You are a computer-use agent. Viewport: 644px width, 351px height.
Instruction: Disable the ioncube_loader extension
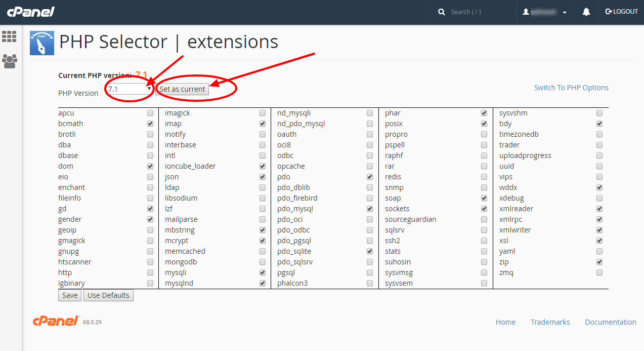pyautogui.click(x=263, y=166)
